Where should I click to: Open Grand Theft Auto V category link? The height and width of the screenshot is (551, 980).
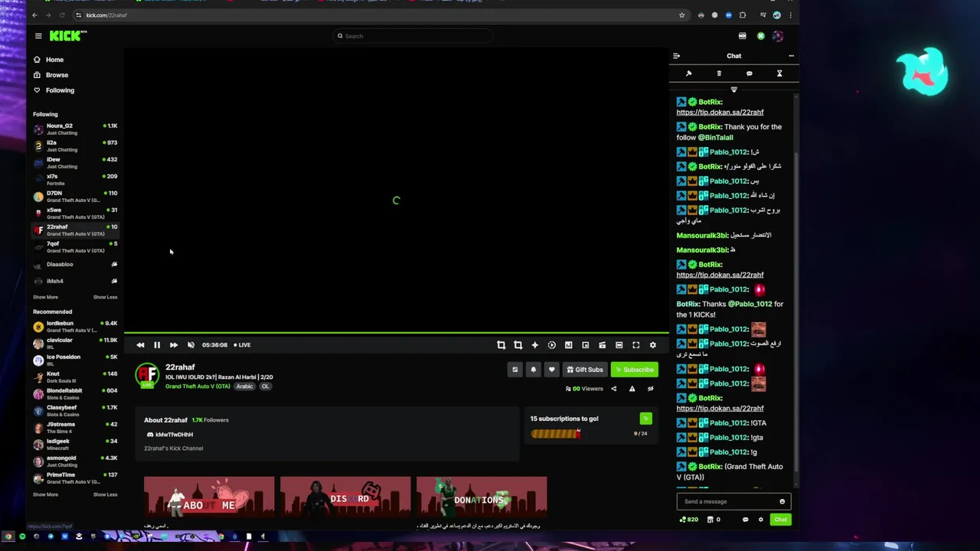(198, 386)
